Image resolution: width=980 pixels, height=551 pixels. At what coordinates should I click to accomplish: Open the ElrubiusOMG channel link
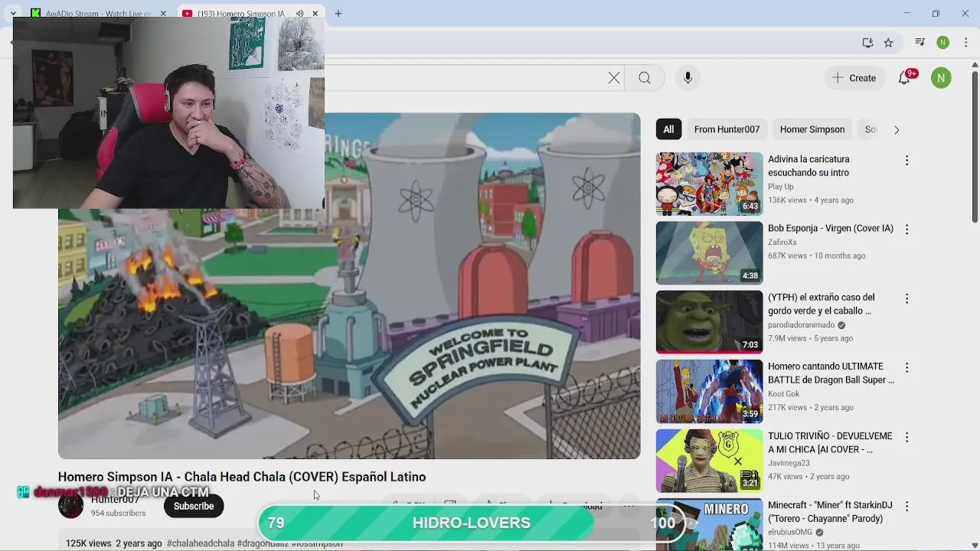point(790,532)
